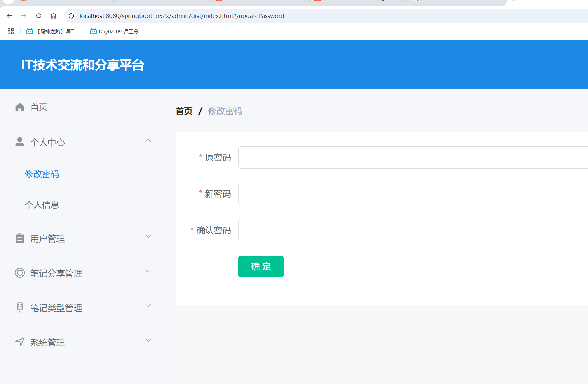
Task: Collapse the 个人中心 menu section
Action: (148, 140)
